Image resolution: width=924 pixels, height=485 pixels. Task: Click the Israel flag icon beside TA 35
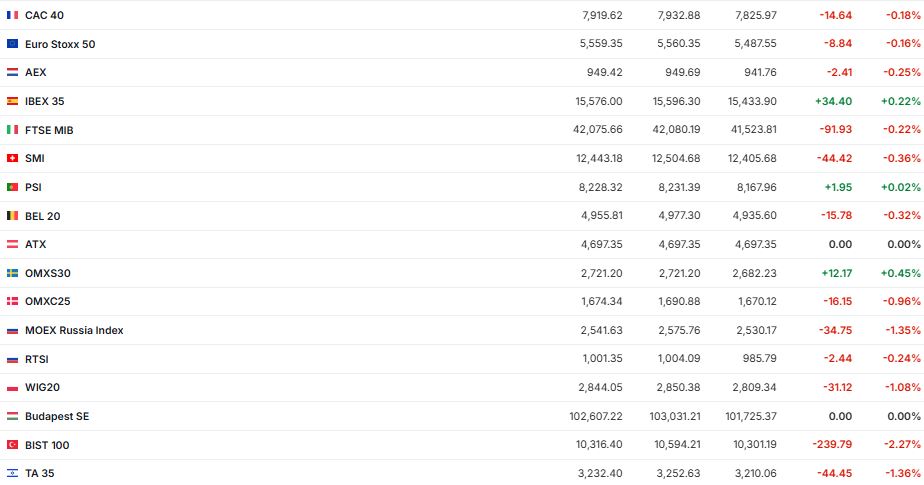pyautogui.click(x=12, y=473)
